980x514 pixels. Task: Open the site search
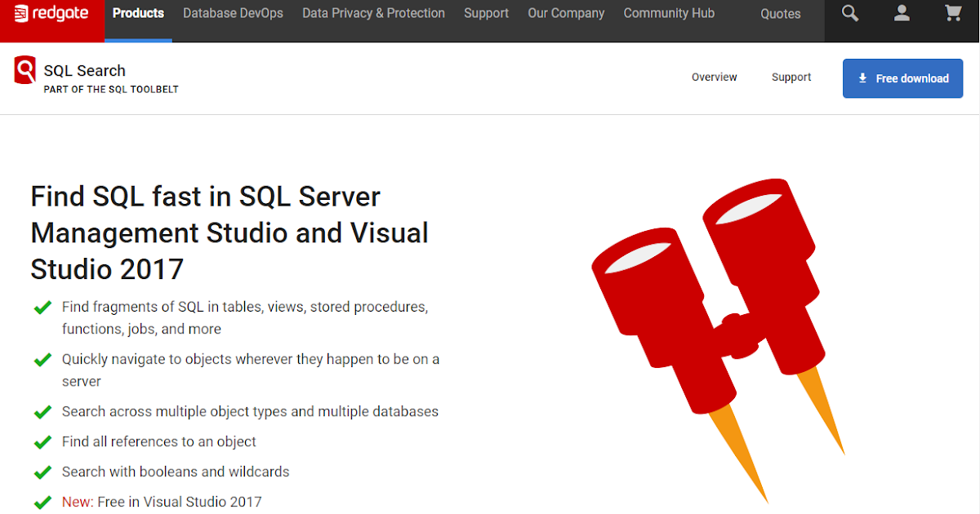coord(849,13)
